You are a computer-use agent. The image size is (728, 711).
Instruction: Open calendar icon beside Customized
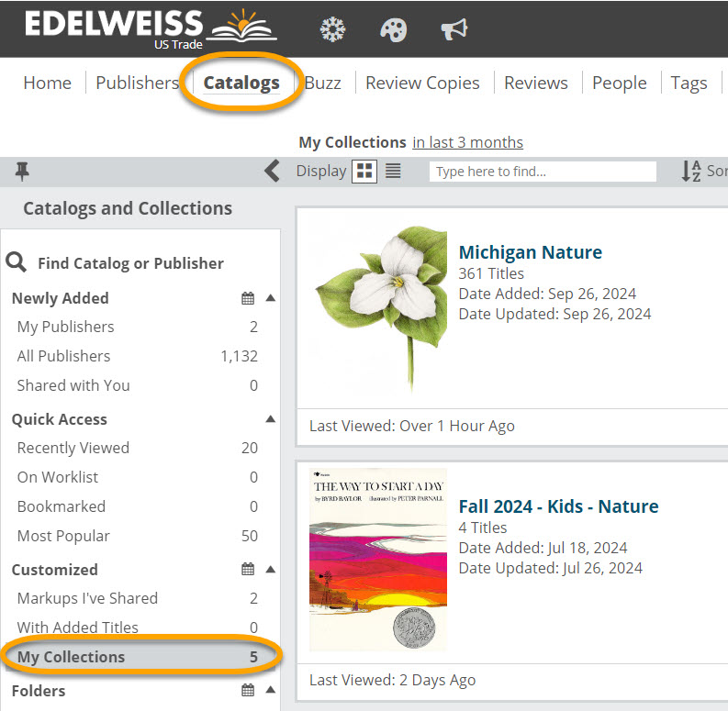[x=248, y=569]
